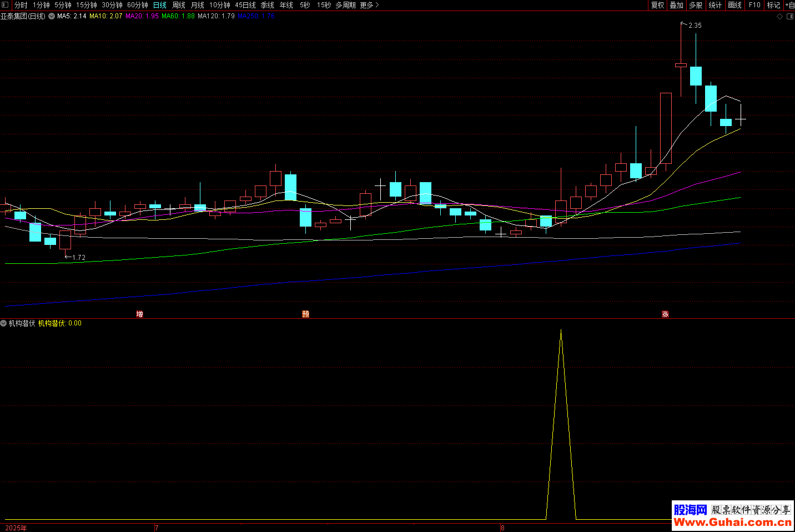Image resolution: width=795 pixels, height=532 pixels.
Task: Click the 预 event marker icon
Action: click(306, 314)
